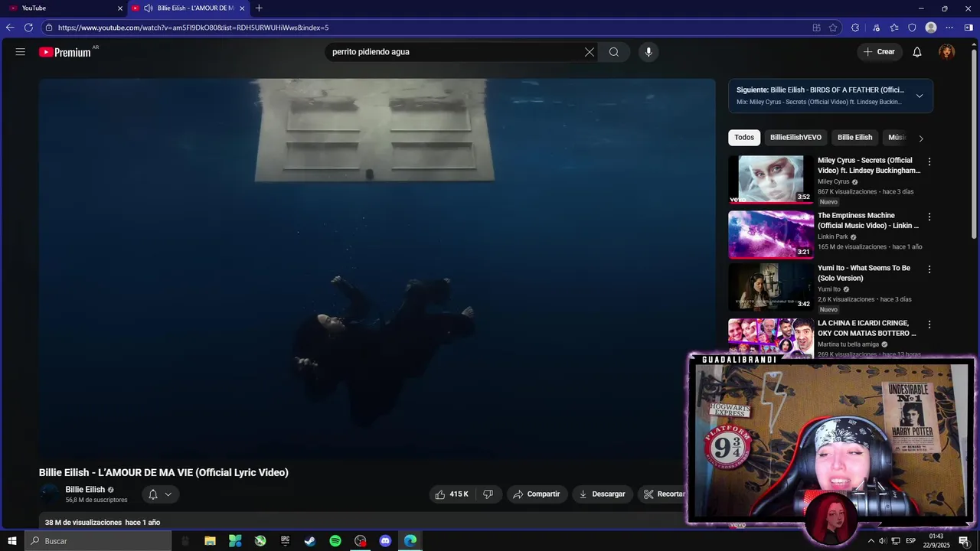Select the Billie Eilish filter chip
980x551 pixels.
pyautogui.click(x=854, y=138)
